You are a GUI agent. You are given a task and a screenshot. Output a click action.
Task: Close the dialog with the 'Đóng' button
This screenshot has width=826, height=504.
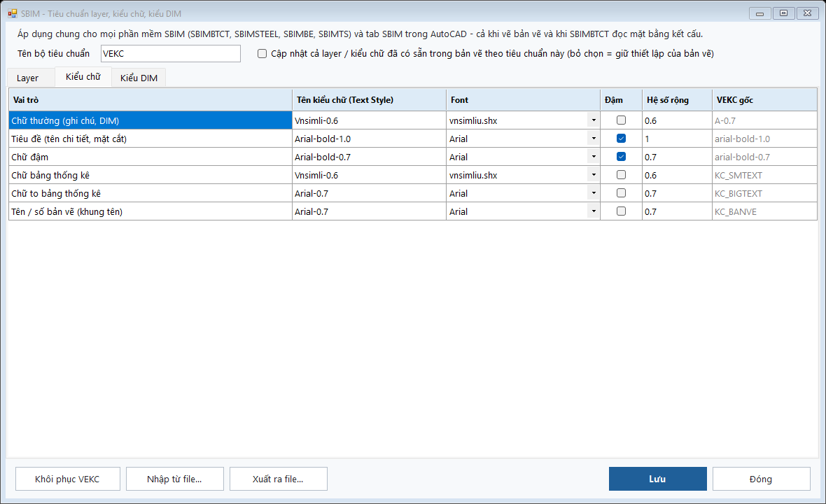click(761, 479)
